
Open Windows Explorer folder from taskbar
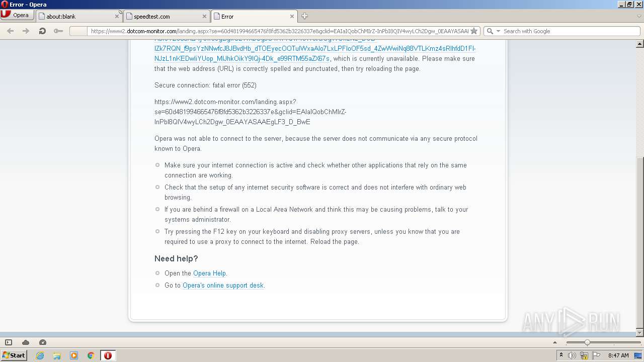[57, 355]
